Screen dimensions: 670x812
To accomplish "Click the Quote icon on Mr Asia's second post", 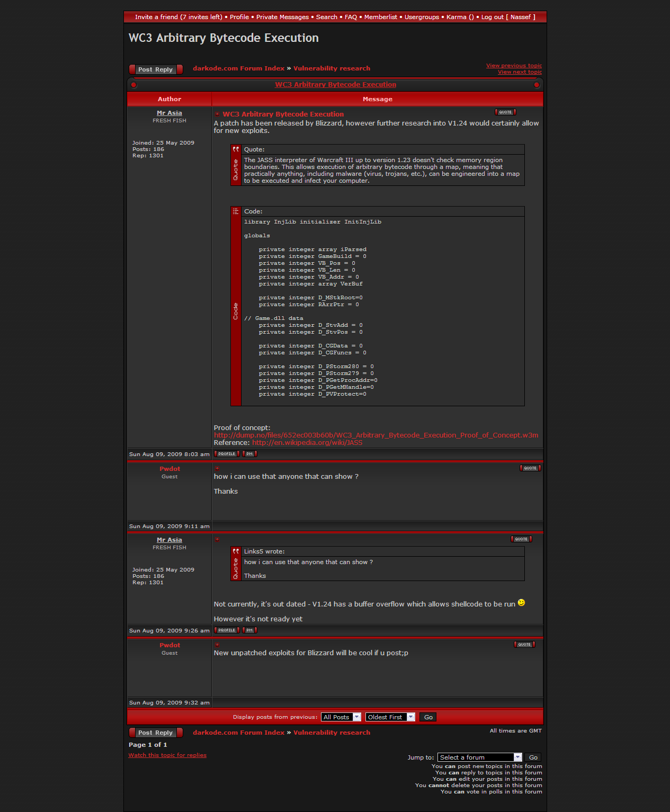I will (x=521, y=539).
